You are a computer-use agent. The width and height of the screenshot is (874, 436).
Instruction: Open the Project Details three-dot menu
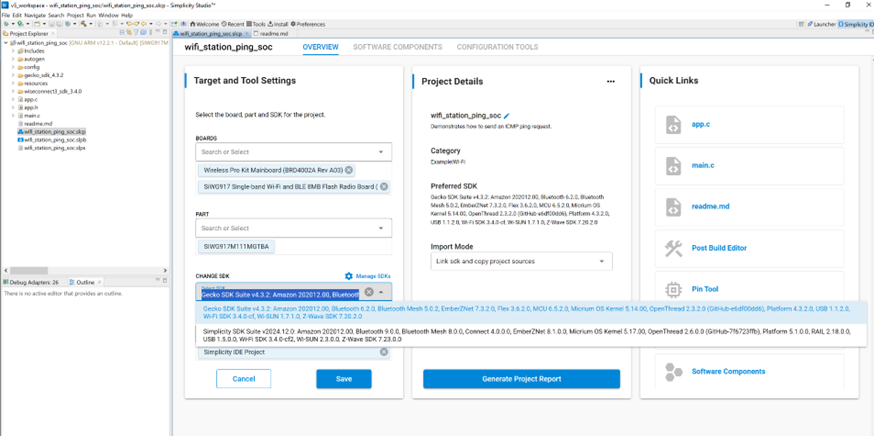[x=611, y=81]
